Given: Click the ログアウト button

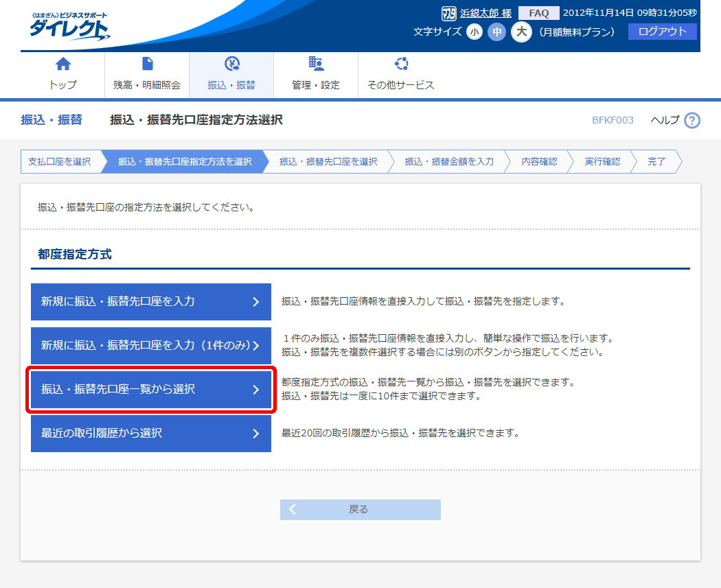Looking at the screenshot, I should click(662, 32).
